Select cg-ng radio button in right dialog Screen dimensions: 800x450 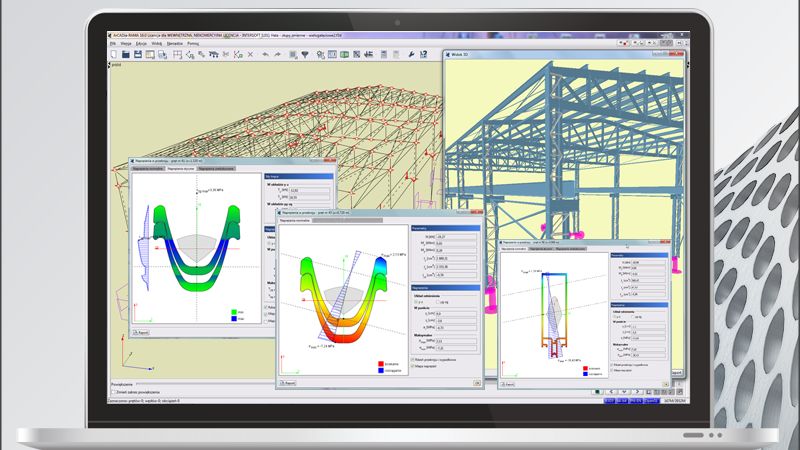click(x=632, y=317)
